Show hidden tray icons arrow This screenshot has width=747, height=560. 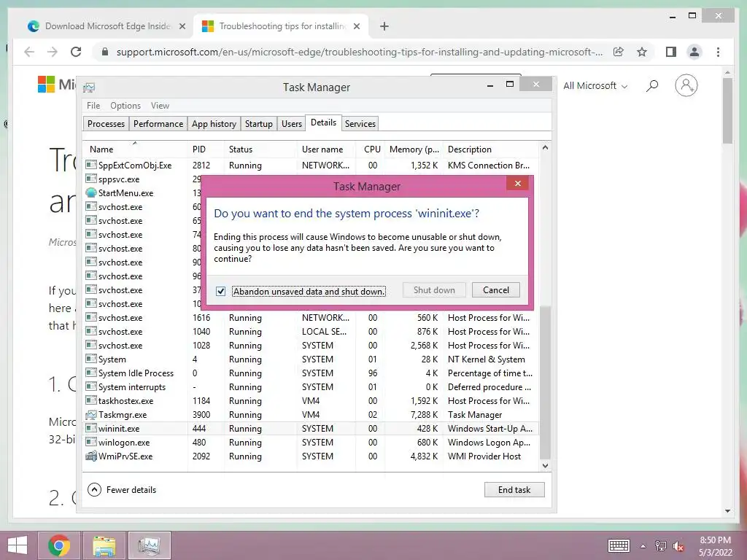(x=643, y=546)
